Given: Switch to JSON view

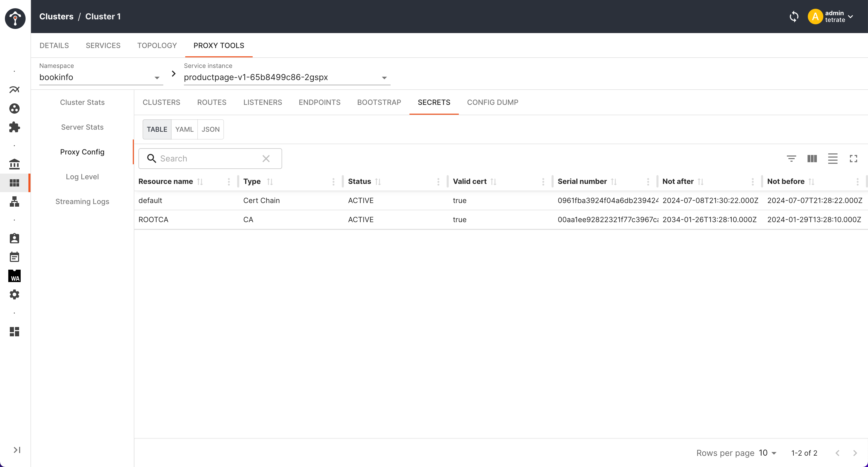Looking at the screenshot, I should coord(211,129).
